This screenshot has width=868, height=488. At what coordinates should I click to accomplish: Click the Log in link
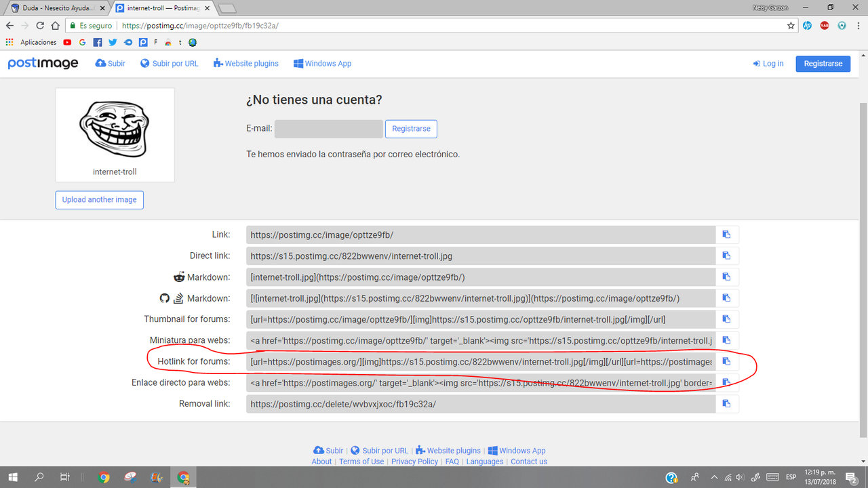tap(768, 64)
